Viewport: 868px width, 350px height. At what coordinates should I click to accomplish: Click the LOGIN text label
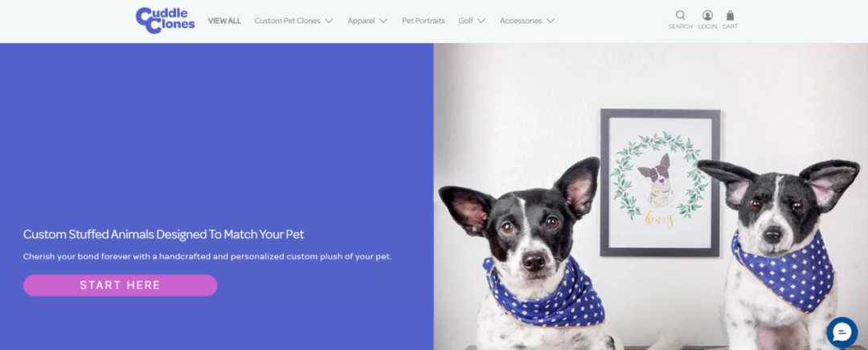(x=707, y=26)
